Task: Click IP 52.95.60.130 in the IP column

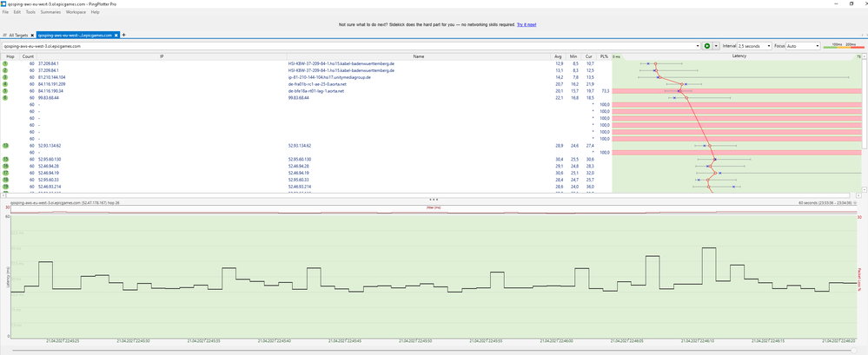Action: (50, 159)
